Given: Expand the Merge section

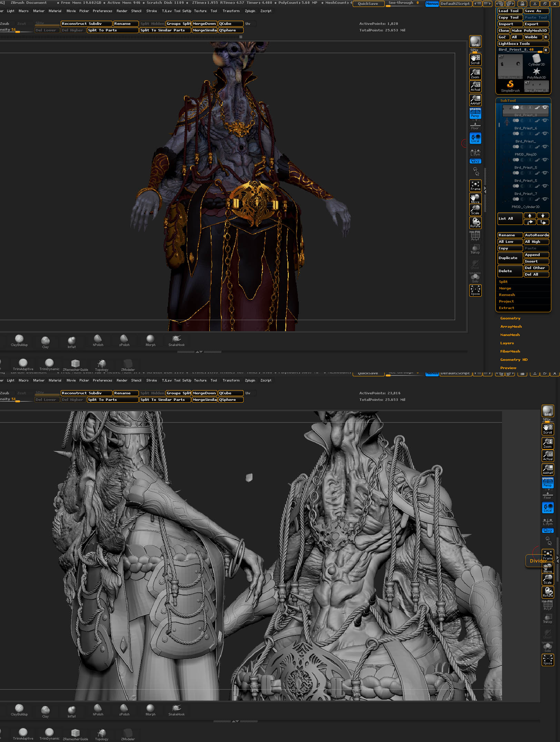Looking at the screenshot, I should (x=505, y=288).
